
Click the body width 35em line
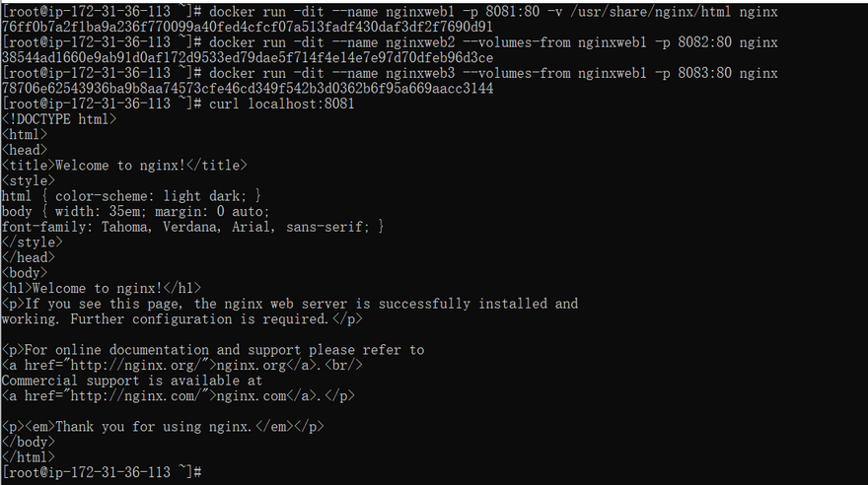(x=136, y=211)
